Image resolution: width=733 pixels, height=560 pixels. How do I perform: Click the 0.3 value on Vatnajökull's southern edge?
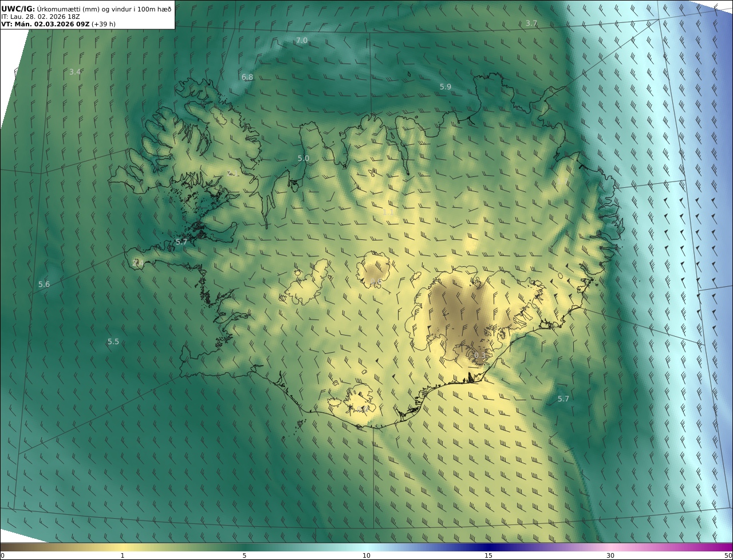(x=480, y=355)
